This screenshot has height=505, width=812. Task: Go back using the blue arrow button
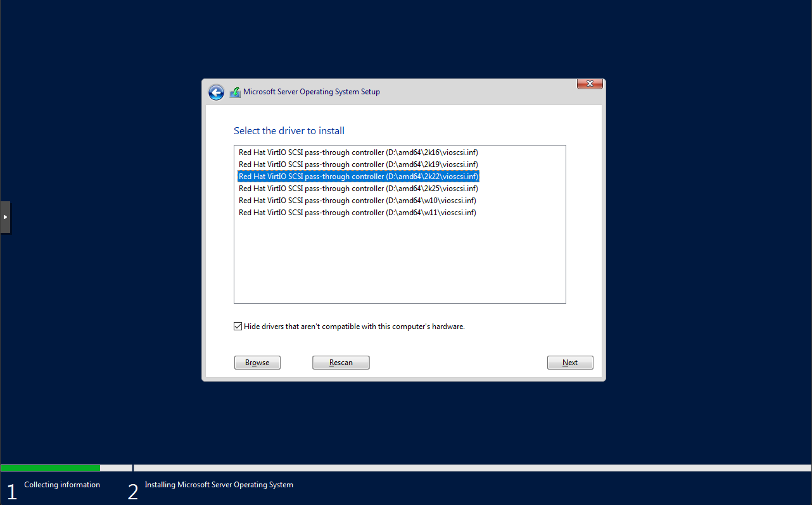point(216,92)
